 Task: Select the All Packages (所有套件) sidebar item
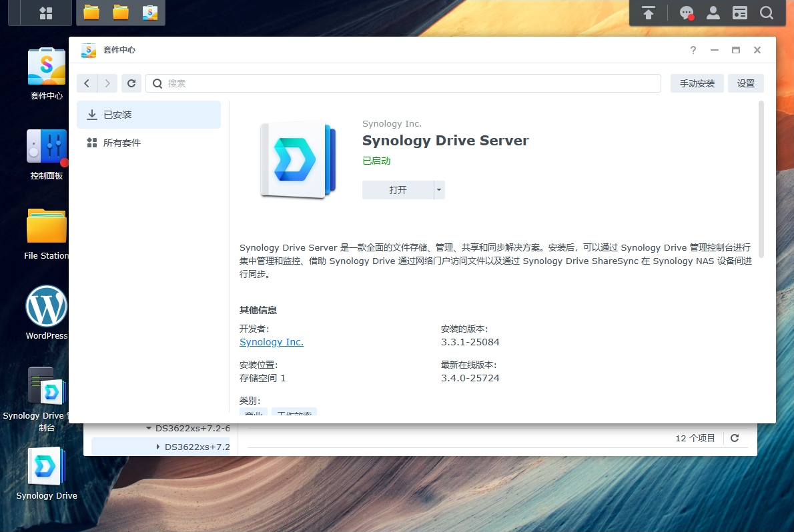[x=149, y=143]
